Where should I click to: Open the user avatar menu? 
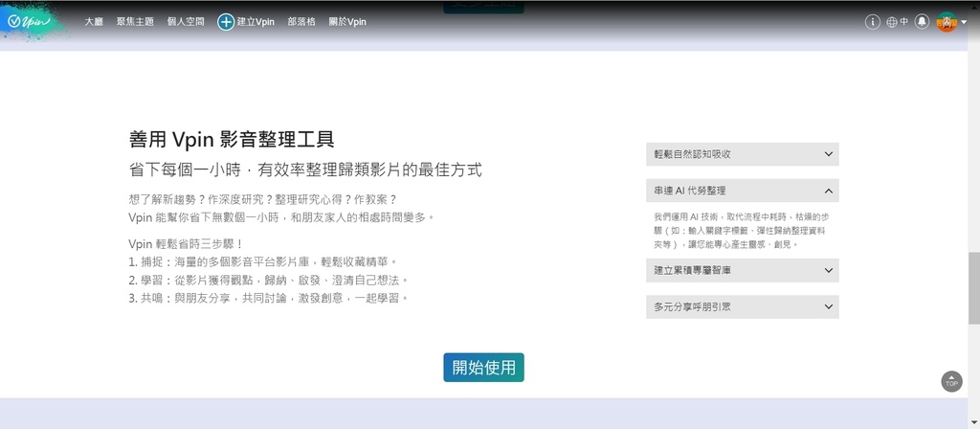point(947,22)
